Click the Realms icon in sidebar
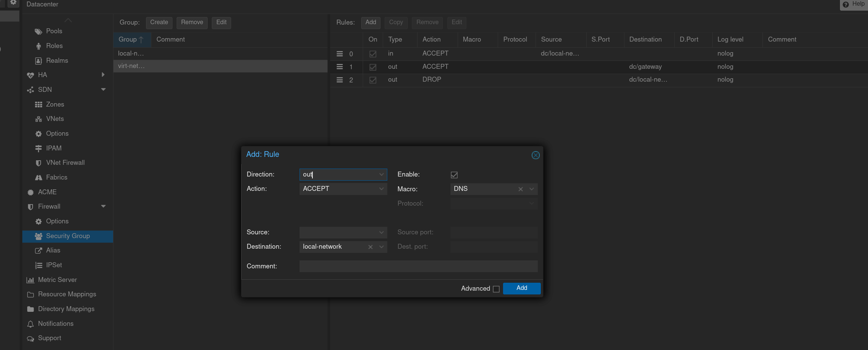 38,61
